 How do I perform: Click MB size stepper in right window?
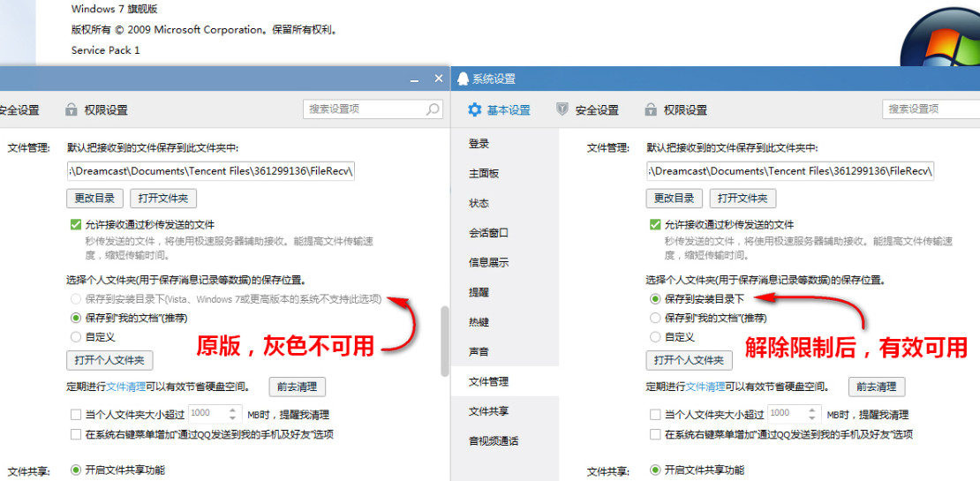[812, 414]
